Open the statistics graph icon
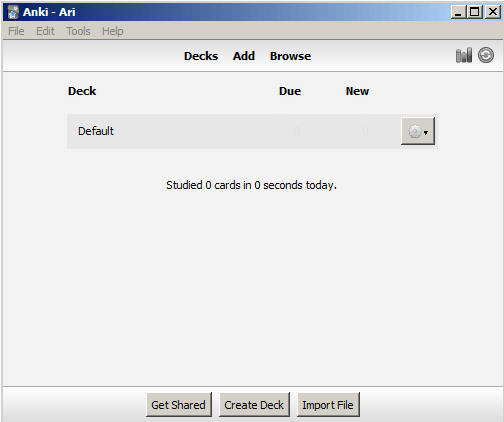This screenshot has height=422, width=504. pos(464,55)
